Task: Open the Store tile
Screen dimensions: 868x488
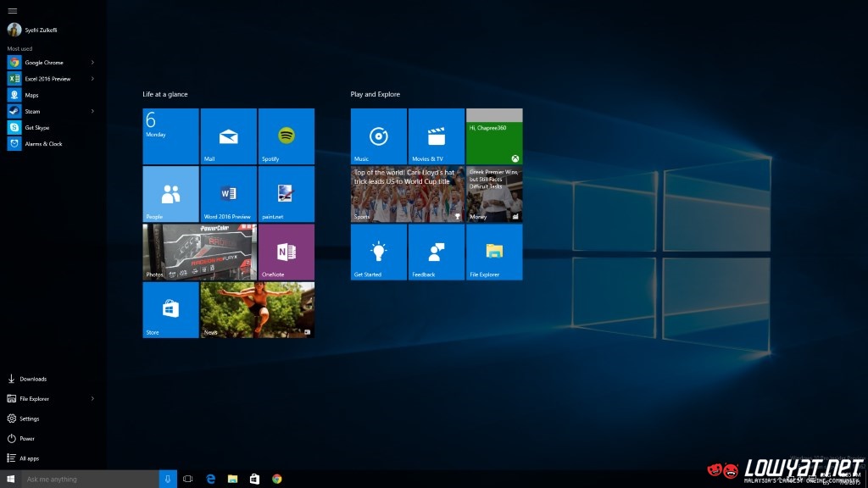Action: pyautogui.click(x=170, y=310)
